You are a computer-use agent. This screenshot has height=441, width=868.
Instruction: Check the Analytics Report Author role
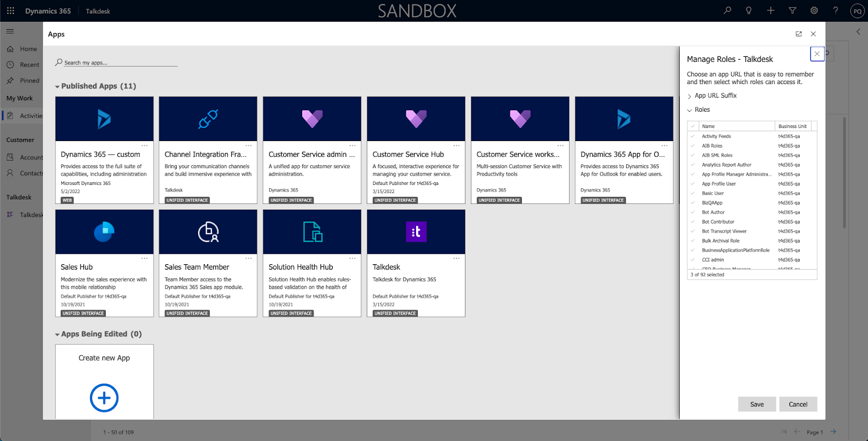(x=693, y=165)
